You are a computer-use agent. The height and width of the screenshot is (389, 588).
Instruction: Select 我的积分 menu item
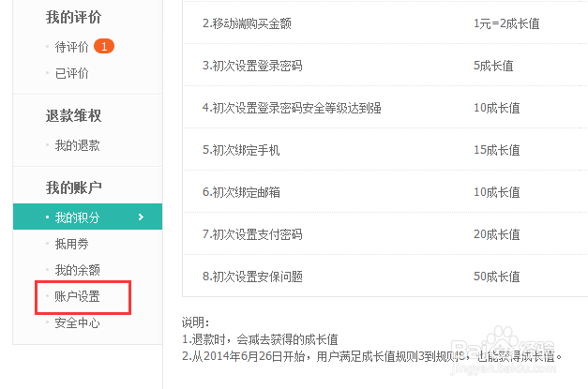point(77,217)
